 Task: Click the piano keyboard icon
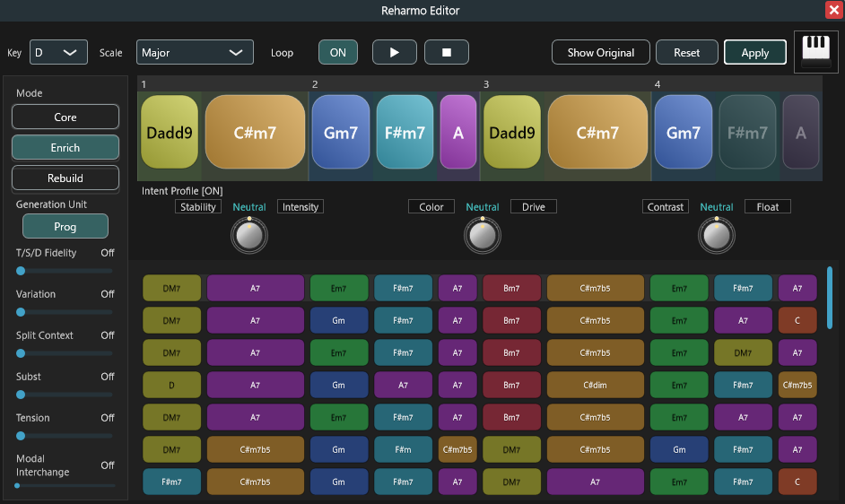[815, 52]
